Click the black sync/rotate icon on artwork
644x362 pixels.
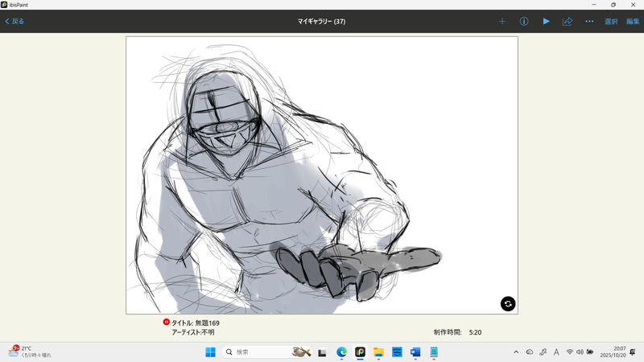[508, 304]
